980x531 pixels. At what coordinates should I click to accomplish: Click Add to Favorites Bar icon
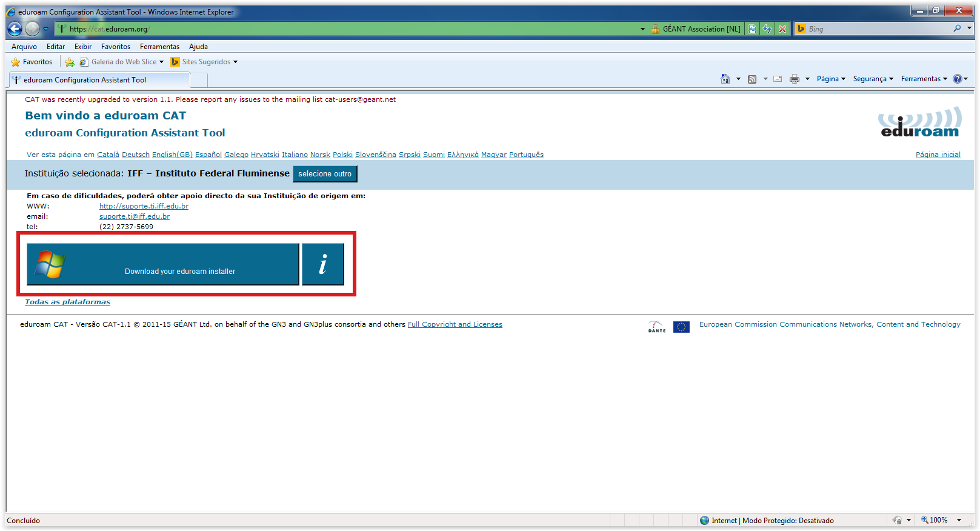coord(70,62)
